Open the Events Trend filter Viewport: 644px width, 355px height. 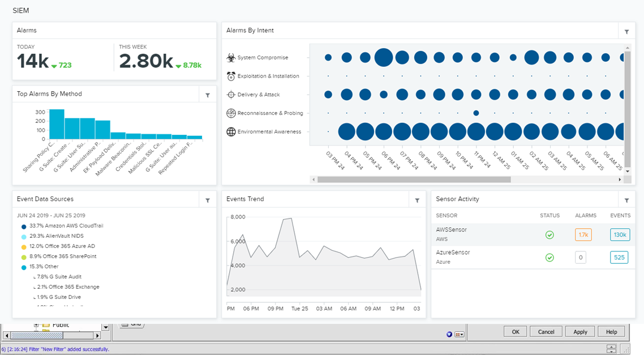point(417,200)
